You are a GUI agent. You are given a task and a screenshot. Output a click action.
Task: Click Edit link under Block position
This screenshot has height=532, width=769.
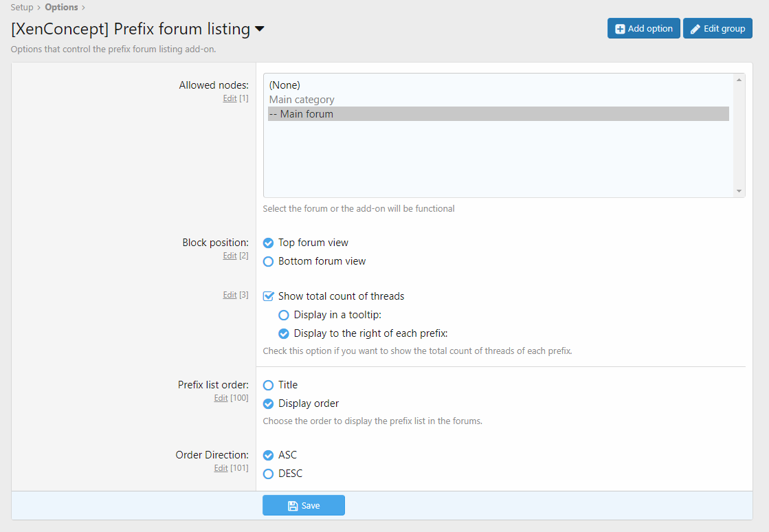(x=230, y=256)
